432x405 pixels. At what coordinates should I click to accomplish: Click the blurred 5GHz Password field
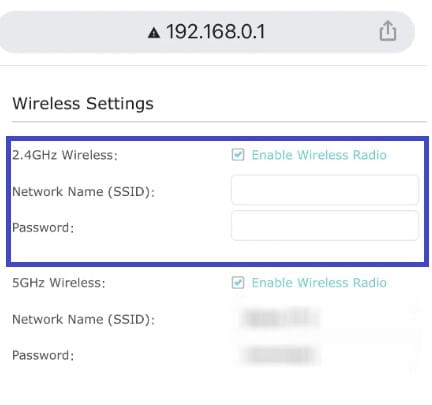tap(325, 355)
